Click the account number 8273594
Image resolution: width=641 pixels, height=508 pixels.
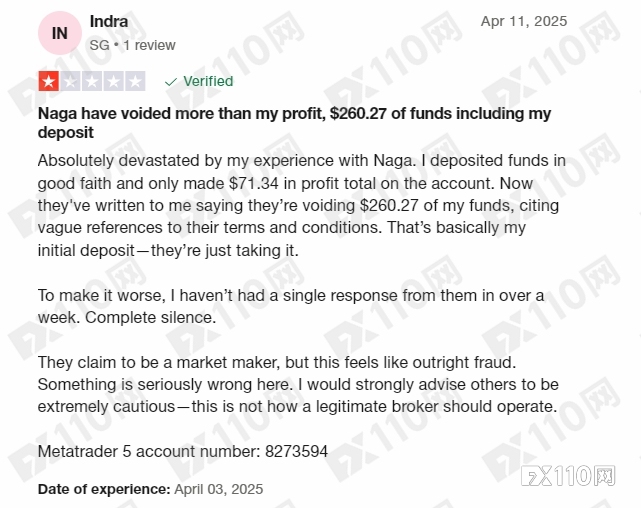point(296,452)
